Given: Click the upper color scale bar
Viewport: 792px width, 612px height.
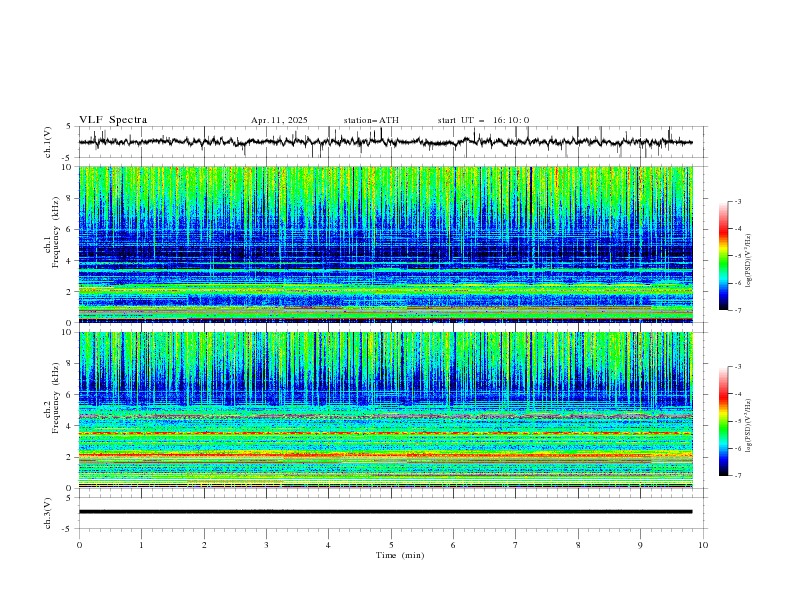Looking at the screenshot, I should [724, 256].
